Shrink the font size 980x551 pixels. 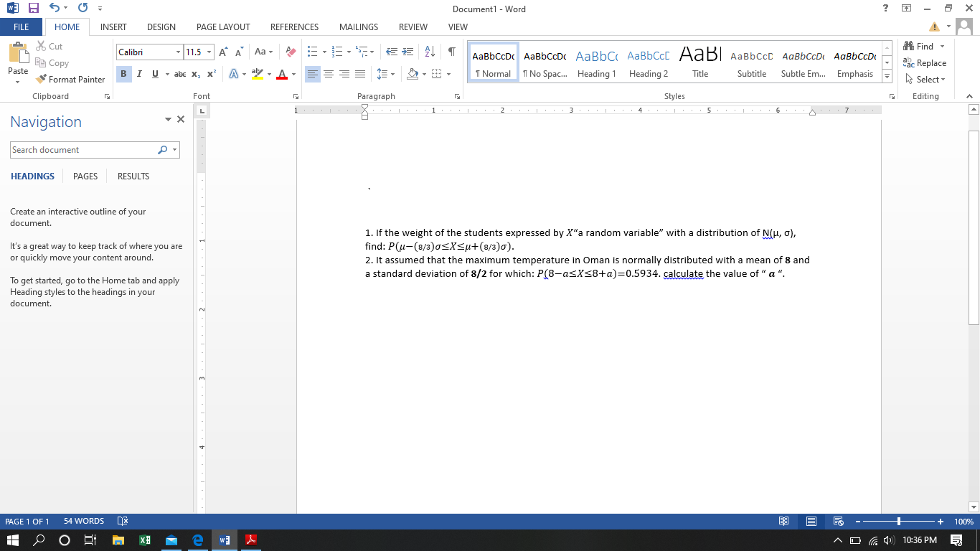(x=237, y=52)
